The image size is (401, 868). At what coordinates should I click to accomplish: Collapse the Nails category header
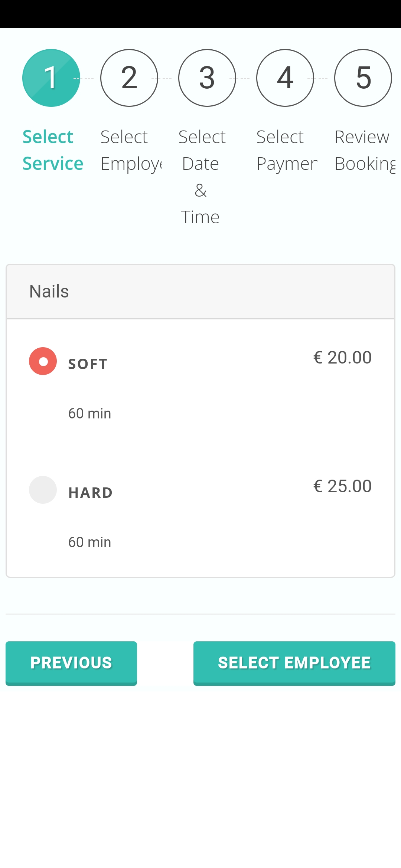[200, 292]
